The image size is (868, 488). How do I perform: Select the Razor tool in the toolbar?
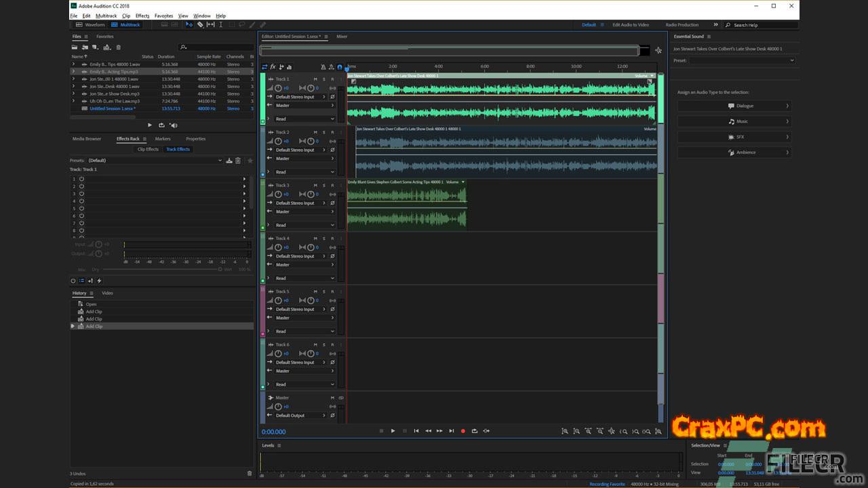(200, 25)
